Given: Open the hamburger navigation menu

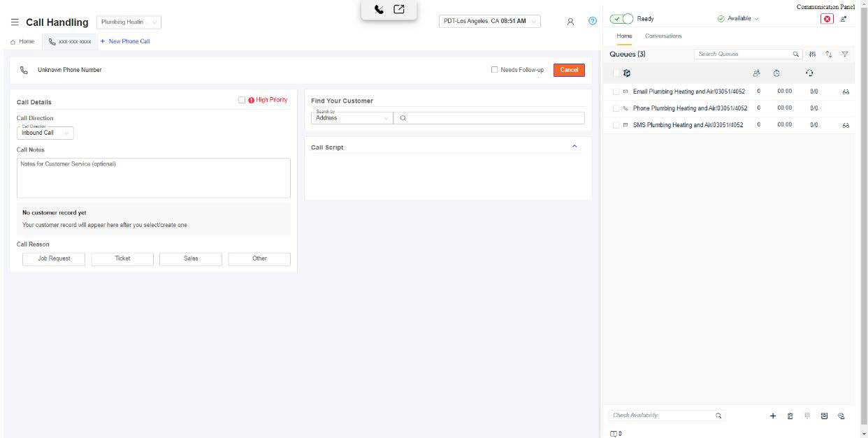Looking at the screenshot, I should (15, 22).
